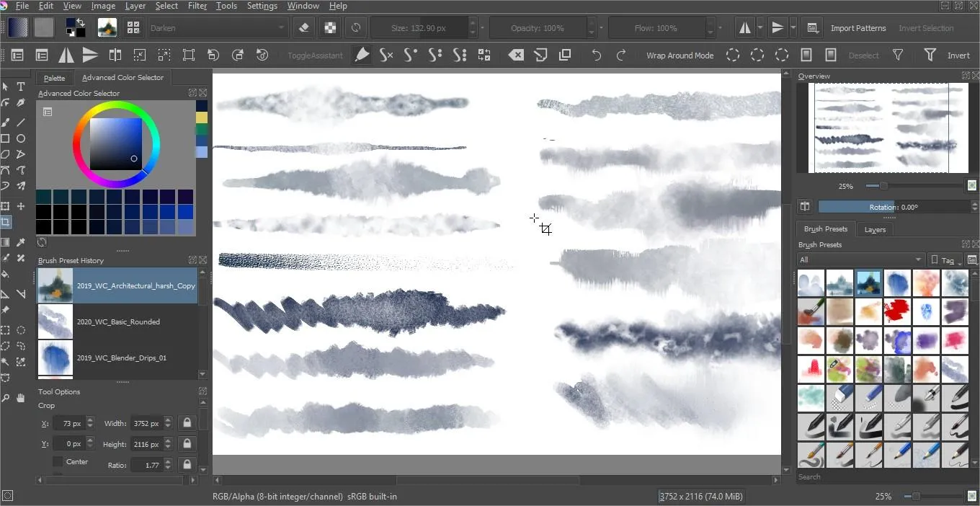The height and width of the screenshot is (506, 980).
Task: Open the Darken blending mode dropdown
Action: pyautogui.click(x=219, y=28)
